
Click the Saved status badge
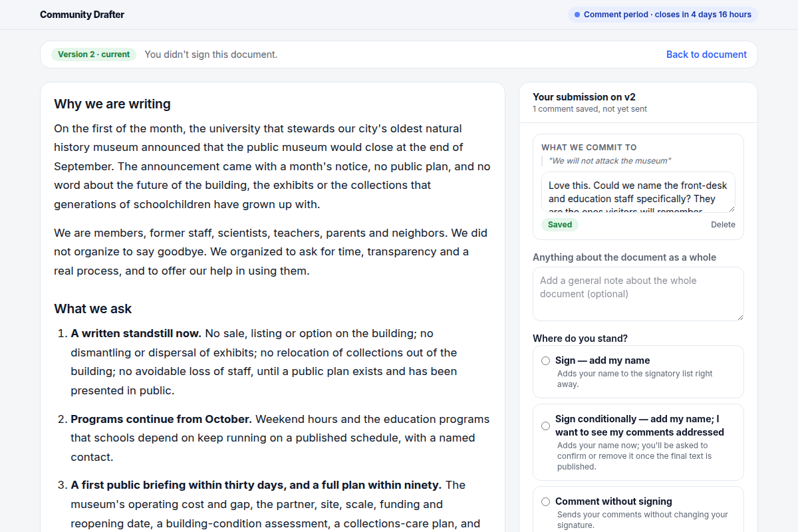[560, 225]
